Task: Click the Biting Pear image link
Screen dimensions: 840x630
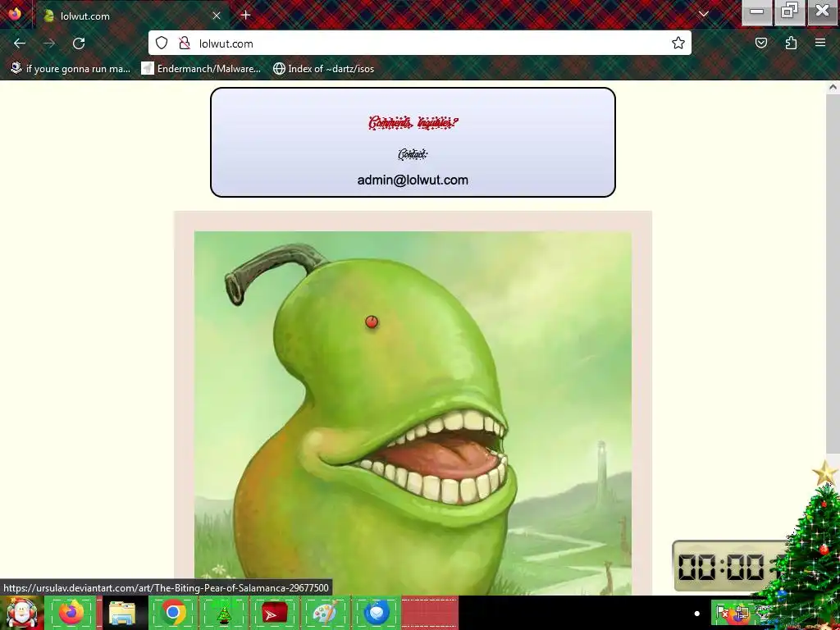Action: point(413,413)
